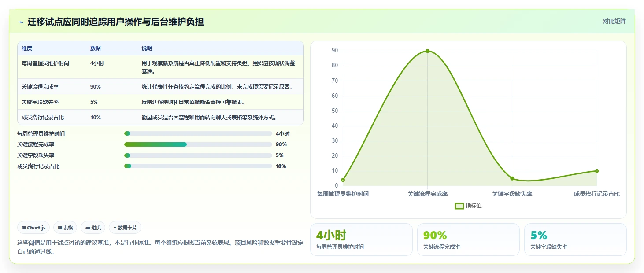Click the x-axis label 成员绕行记录占比
The width and height of the screenshot is (644, 273).
[596, 194]
